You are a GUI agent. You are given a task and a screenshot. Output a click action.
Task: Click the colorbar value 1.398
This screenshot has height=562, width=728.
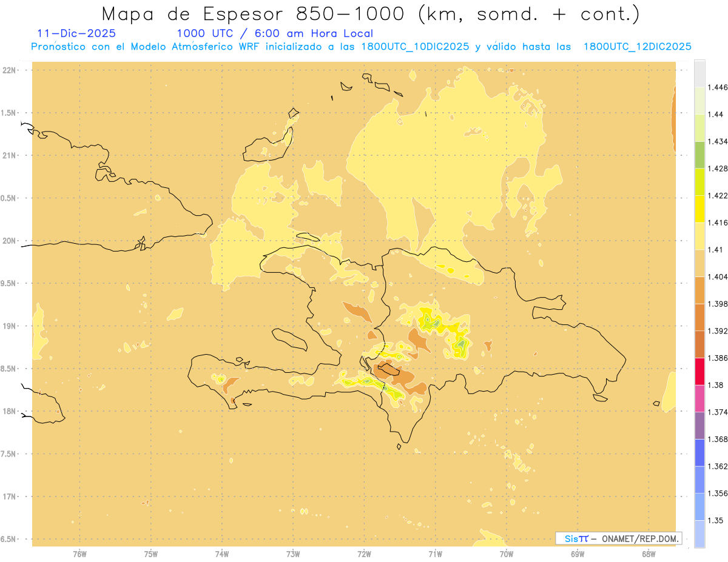(x=719, y=304)
